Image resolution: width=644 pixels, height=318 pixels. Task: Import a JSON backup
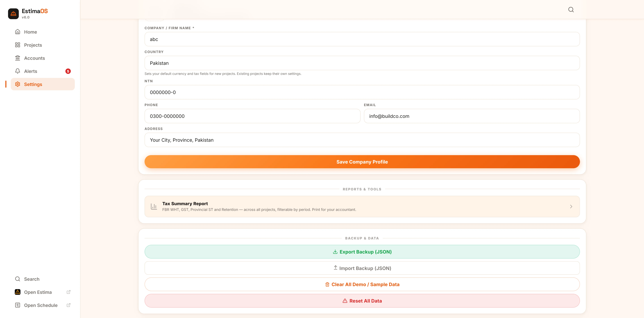tap(362, 268)
